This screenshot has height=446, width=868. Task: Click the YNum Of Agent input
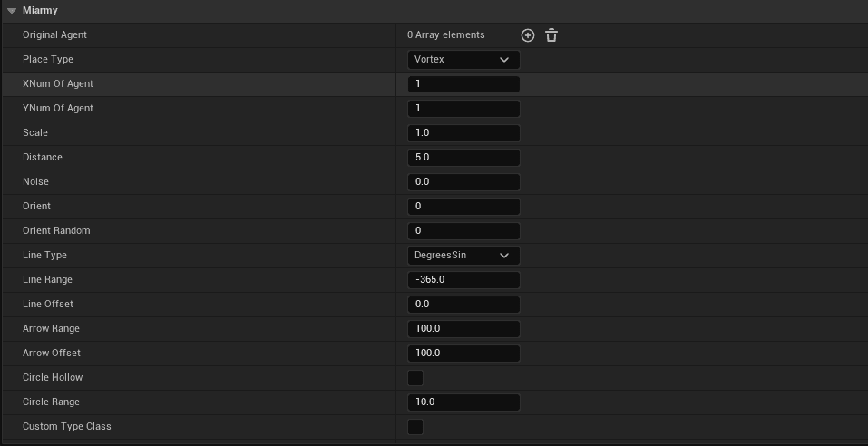click(x=463, y=109)
